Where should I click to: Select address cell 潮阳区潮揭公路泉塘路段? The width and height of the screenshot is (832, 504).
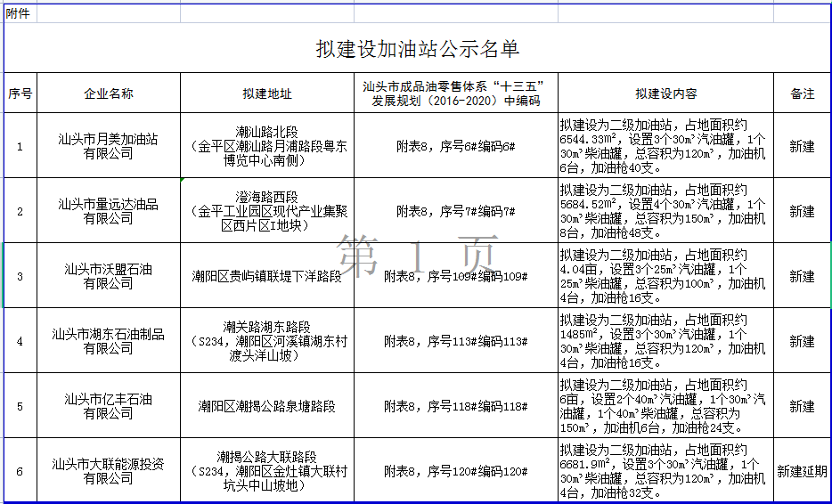coord(267,406)
